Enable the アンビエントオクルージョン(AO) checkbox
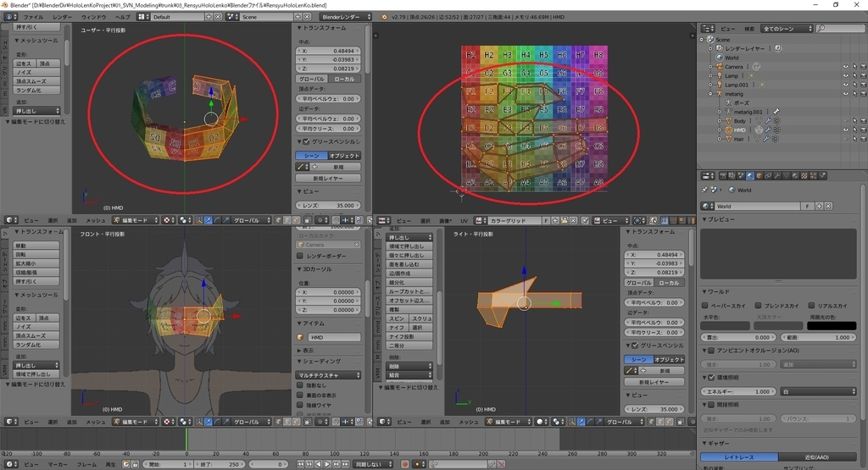 click(x=711, y=351)
